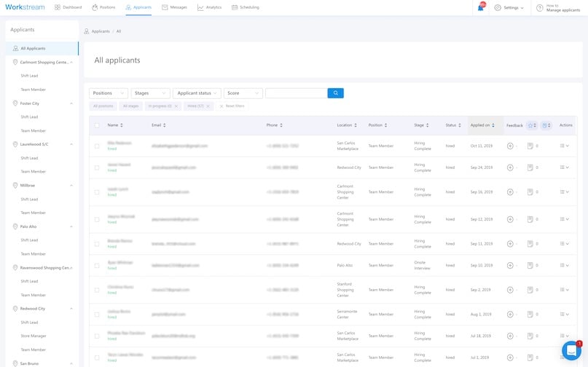Click the Reset filters button

[232, 106]
